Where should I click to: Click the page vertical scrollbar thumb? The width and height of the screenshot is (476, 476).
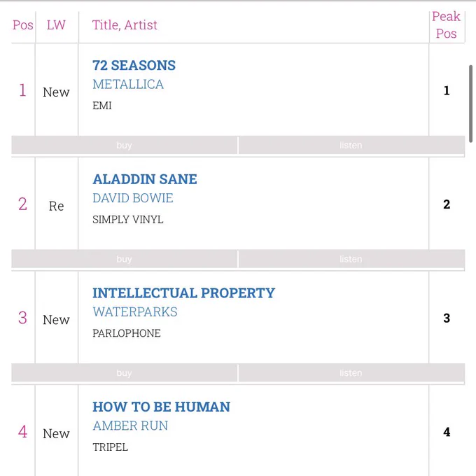[x=470, y=104]
